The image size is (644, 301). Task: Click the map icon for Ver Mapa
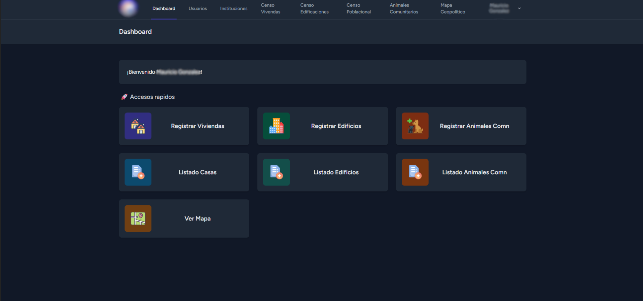point(138,219)
